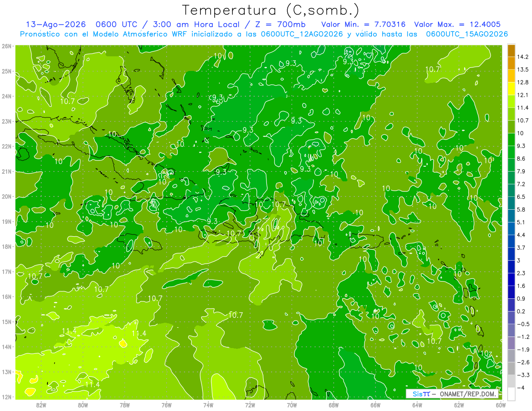Click the 12.1 value on color scale
This screenshot has width=532, height=411.
pos(523,95)
